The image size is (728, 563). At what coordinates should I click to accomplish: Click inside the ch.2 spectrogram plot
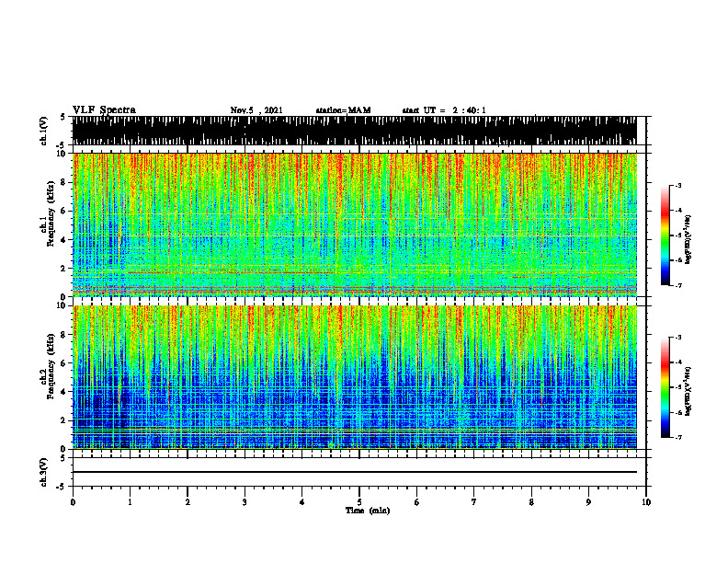[x=354, y=377]
